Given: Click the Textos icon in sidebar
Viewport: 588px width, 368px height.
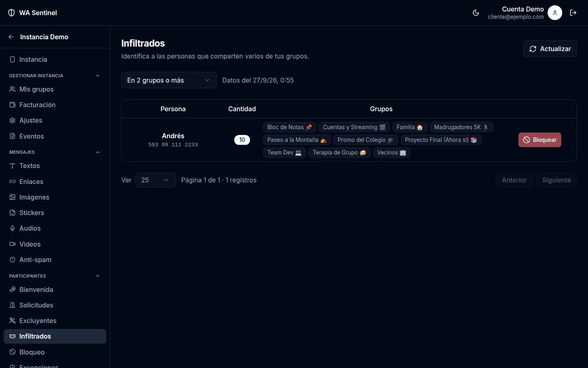Looking at the screenshot, I should pyautogui.click(x=12, y=166).
